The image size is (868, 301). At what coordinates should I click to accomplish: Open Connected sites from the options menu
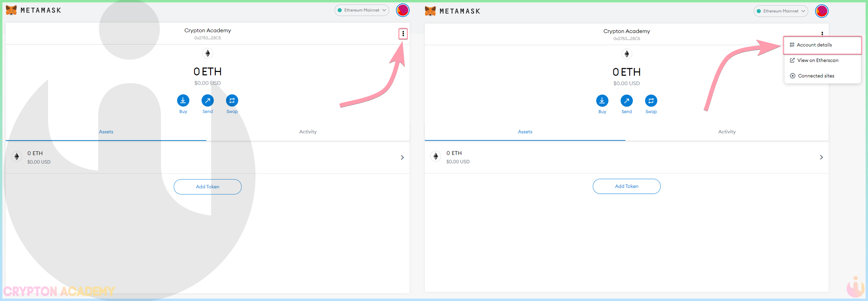(x=823, y=76)
